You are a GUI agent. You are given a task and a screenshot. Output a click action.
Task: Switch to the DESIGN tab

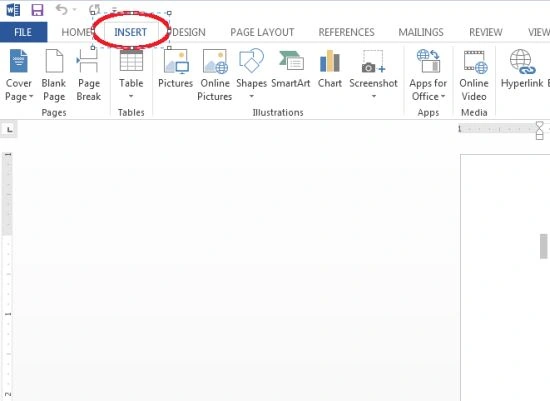[189, 32]
